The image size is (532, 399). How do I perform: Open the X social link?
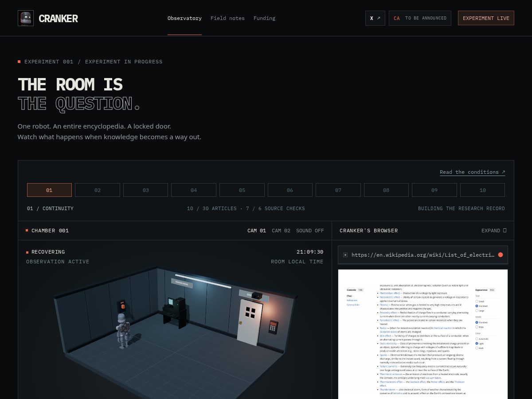tap(375, 18)
